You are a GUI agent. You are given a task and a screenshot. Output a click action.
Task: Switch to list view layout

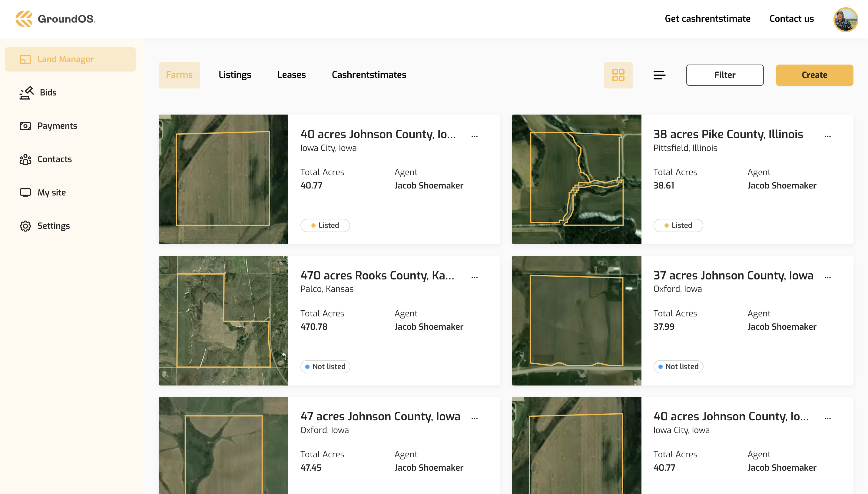click(659, 75)
